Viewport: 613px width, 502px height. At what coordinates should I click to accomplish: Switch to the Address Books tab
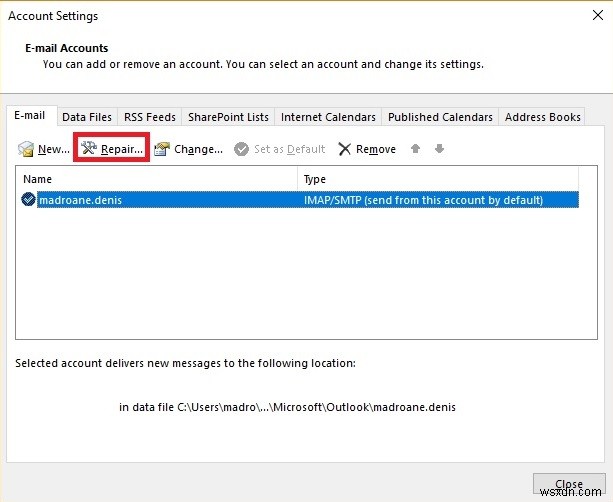point(542,117)
